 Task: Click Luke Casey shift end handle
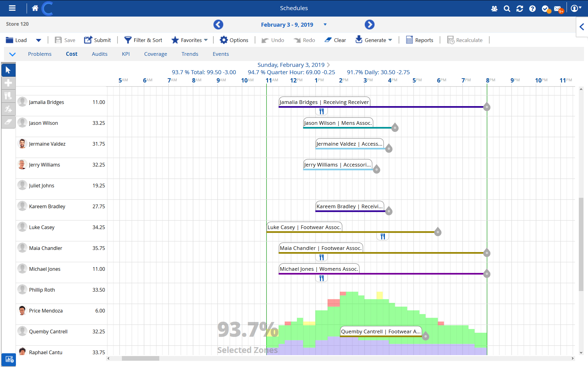click(438, 232)
